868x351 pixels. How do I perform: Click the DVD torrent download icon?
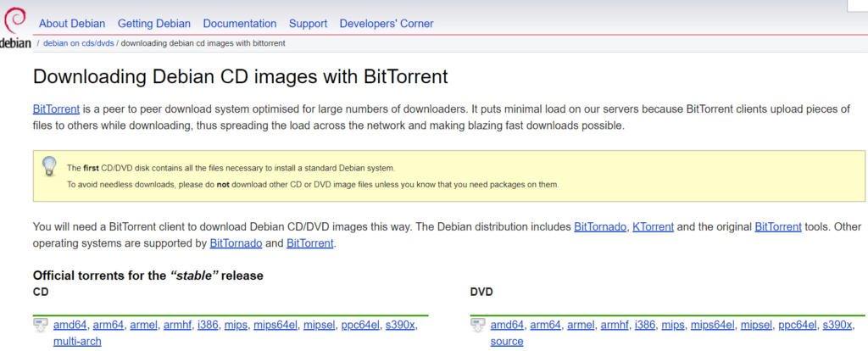point(477,326)
